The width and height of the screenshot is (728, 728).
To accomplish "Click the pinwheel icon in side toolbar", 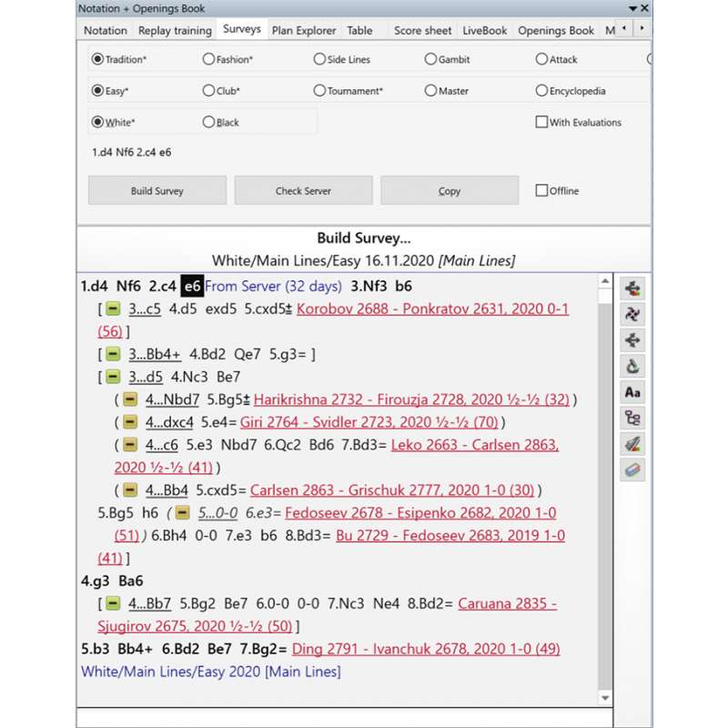I will [x=632, y=314].
